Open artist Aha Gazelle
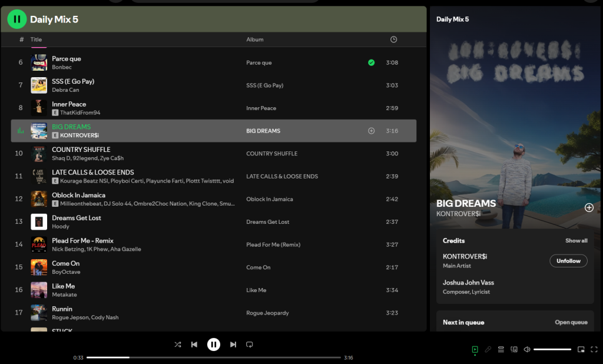 coord(125,249)
